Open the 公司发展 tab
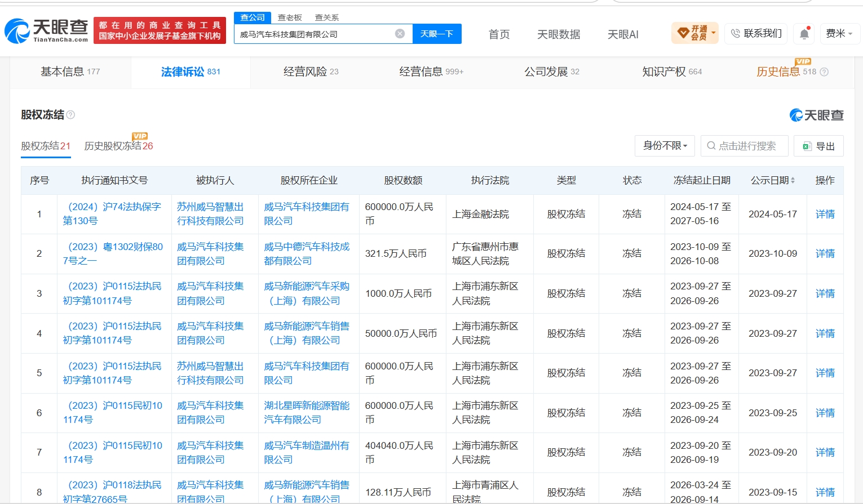The height and width of the screenshot is (504, 863). point(552,72)
